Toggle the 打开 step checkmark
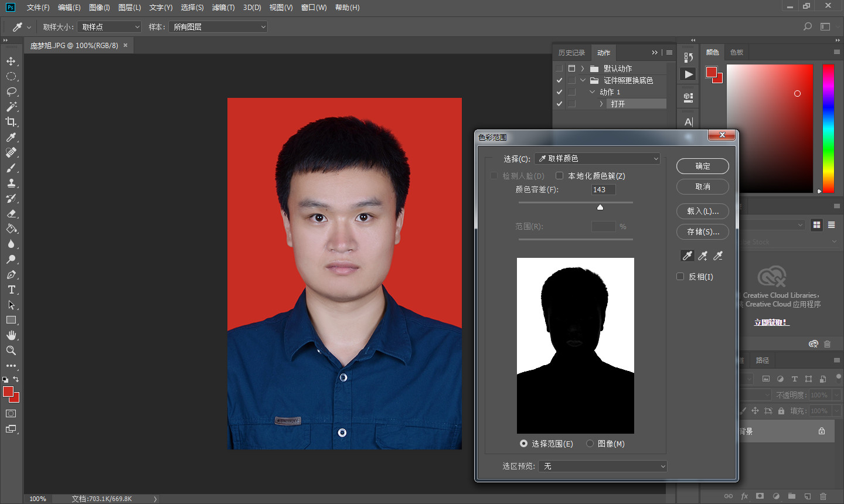This screenshot has height=504, width=844. (x=559, y=104)
